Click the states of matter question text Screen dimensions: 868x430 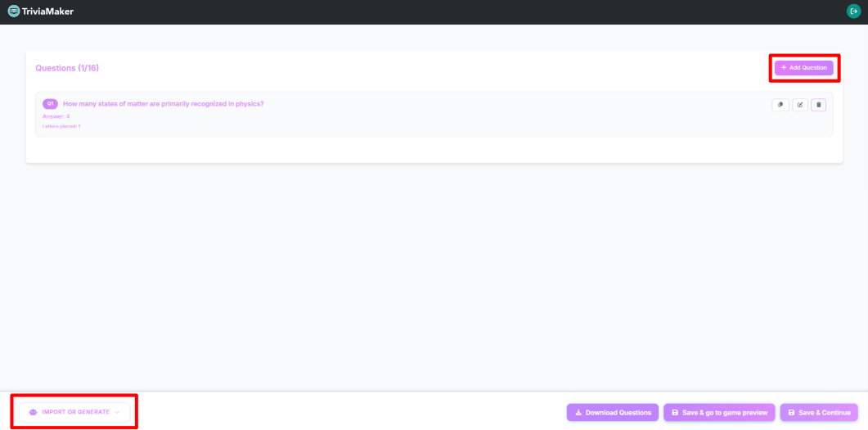[x=164, y=104]
